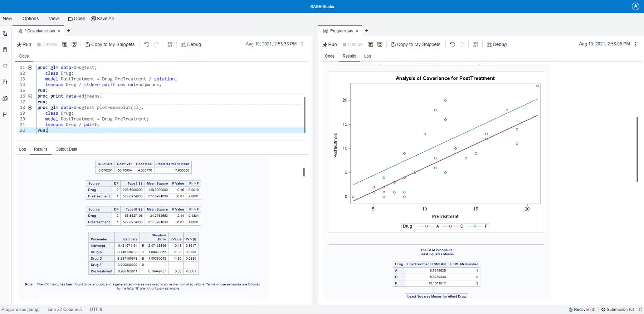Undo last edit in Covariance.sas editor
644x314 pixels.
tap(147, 44)
